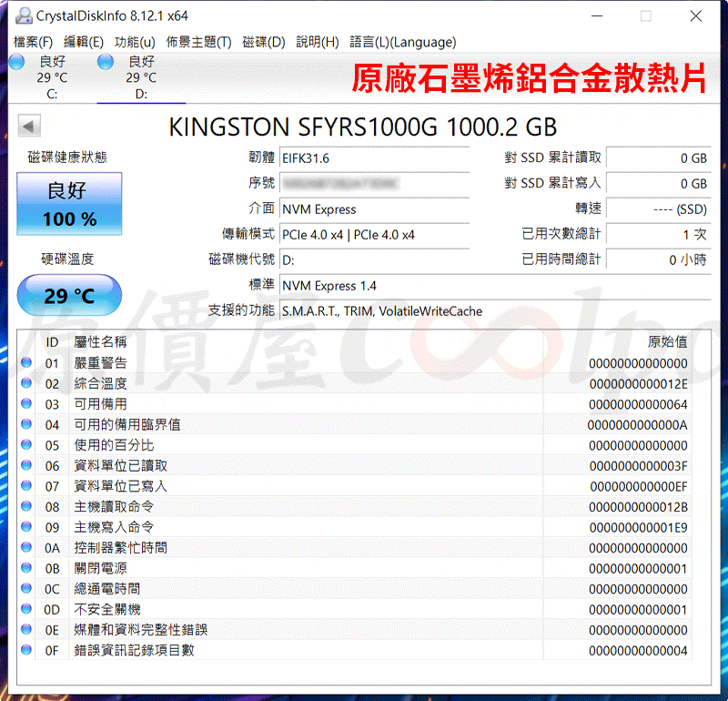Click the firmware field EIFK31.6

click(375, 158)
